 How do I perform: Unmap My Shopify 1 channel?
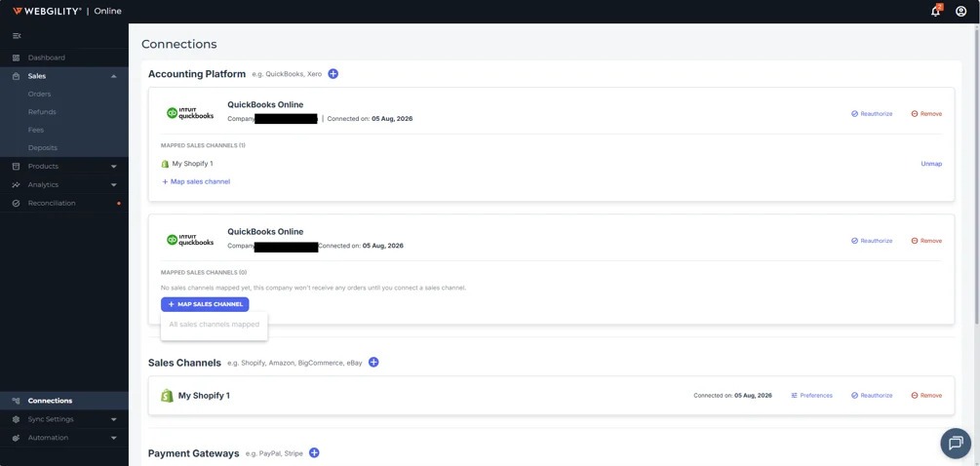coord(931,164)
